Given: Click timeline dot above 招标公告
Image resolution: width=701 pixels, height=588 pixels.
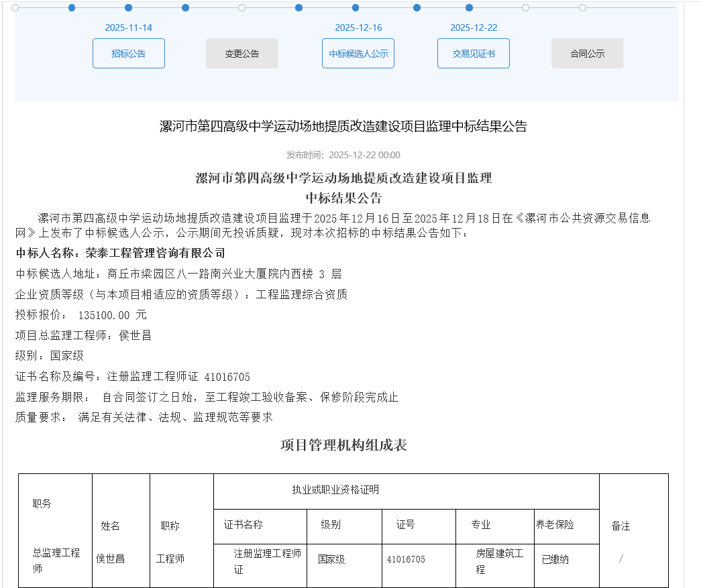Looking at the screenshot, I should coord(128,8).
